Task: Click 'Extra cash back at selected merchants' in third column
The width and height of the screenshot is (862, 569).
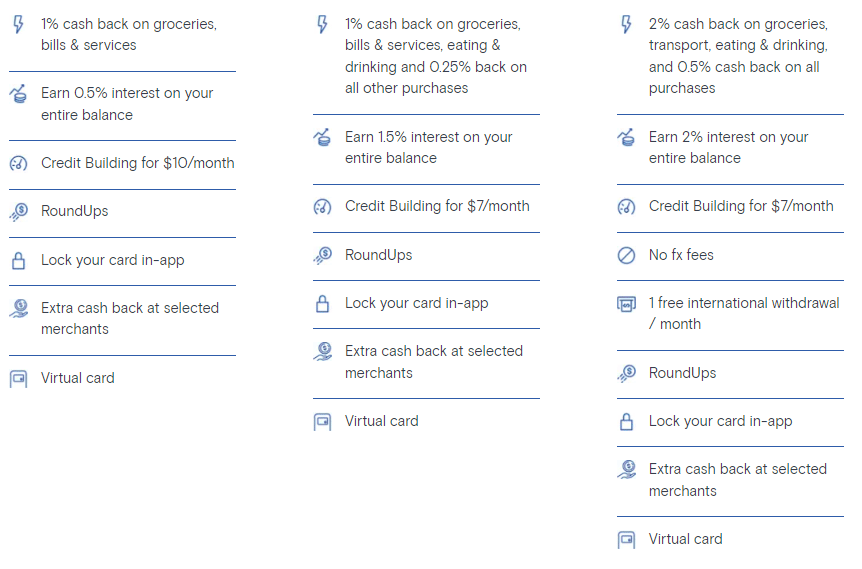Action: [x=738, y=480]
